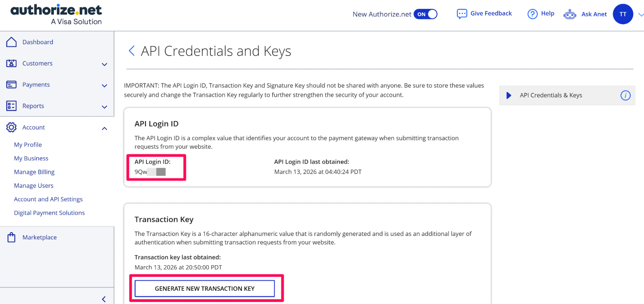Go back using the arrow by page title

(x=132, y=51)
